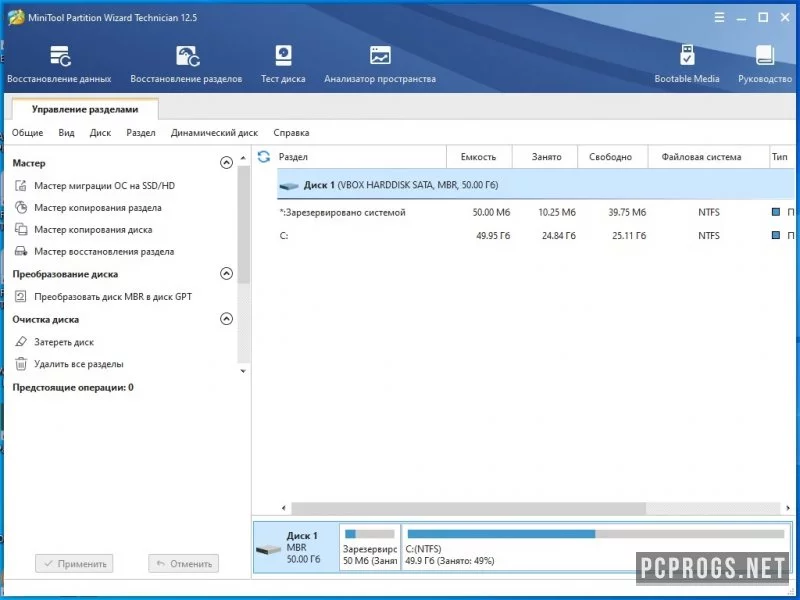This screenshot has width=800, height=600.
Task: Open Удалить все разделы link
Action: pos(79,364)
